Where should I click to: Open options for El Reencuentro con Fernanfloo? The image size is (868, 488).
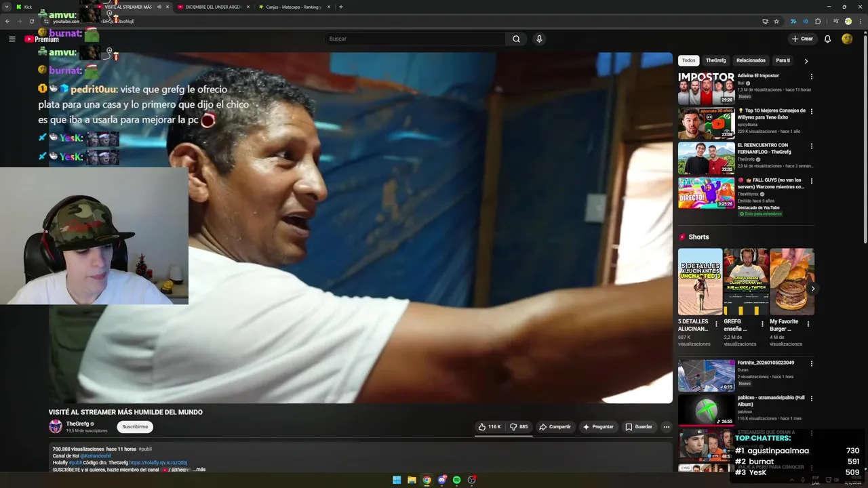(x=811, y=146)
